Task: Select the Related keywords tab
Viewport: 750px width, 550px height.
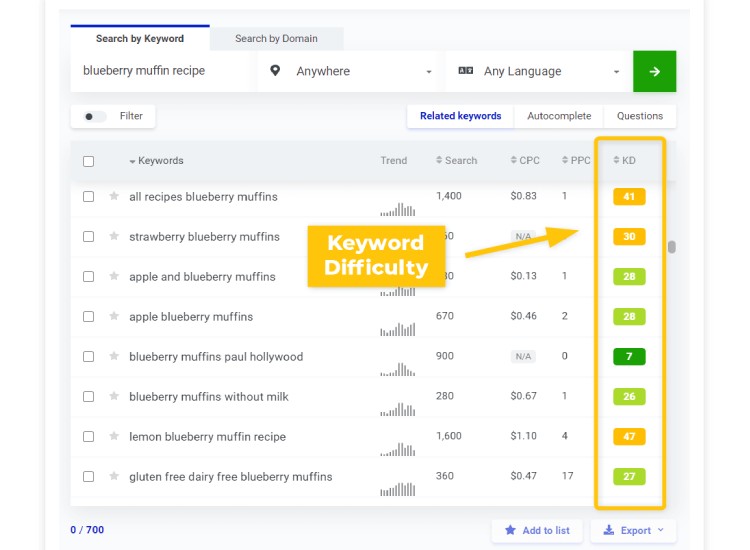Action: pos(461,116)
